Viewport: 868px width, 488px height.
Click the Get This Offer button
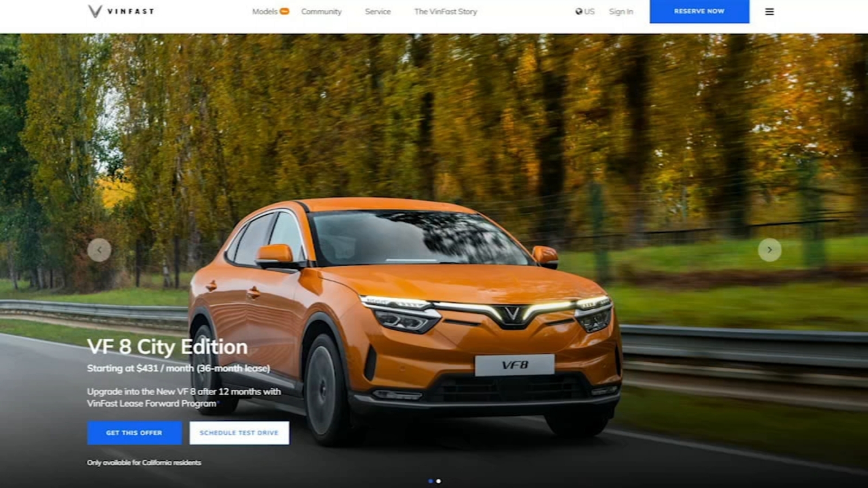(x=135, y=433)
